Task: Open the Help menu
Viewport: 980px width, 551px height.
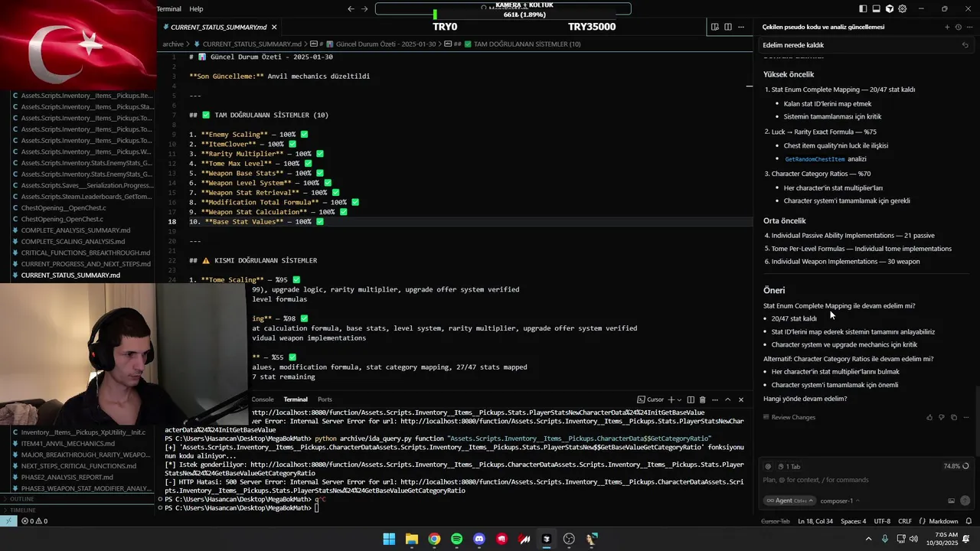Action: 196,9
